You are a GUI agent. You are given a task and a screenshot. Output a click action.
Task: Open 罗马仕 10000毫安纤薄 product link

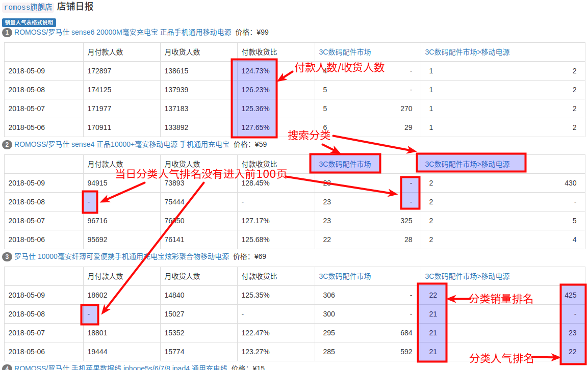121,256
